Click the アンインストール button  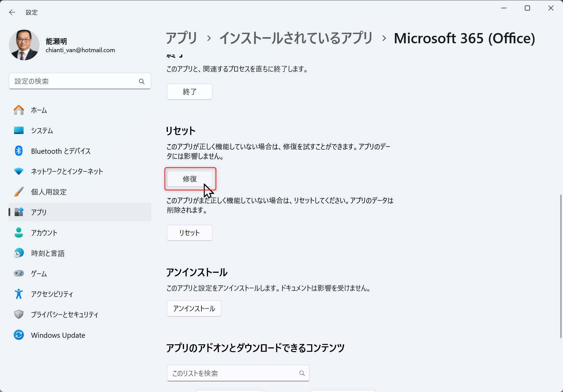(x=194, y=308)
